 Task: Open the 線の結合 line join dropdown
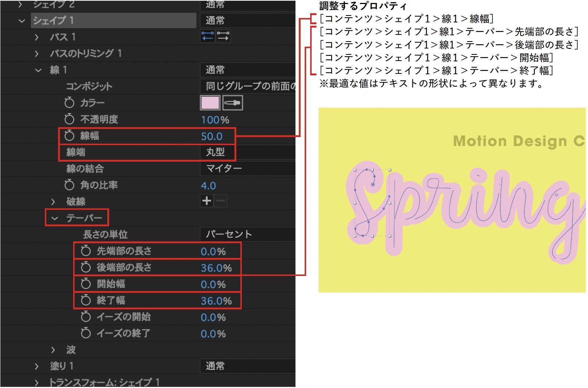248,168
